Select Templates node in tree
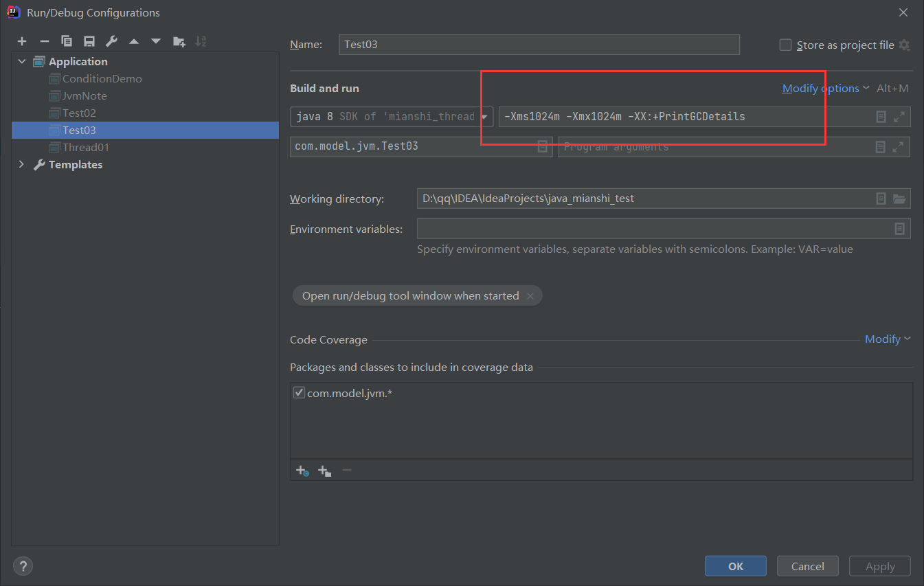 pos(75,164)
